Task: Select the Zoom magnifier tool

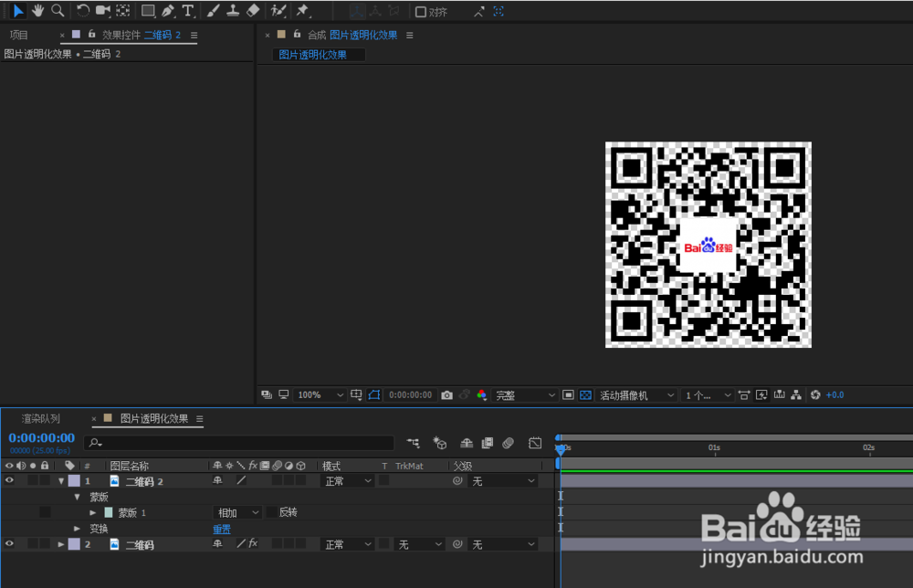Action: 57,10
